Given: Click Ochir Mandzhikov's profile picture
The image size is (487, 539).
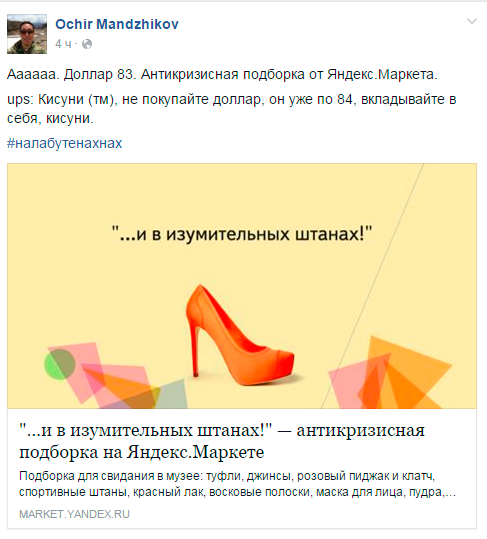Looking at the screenshot, I should tap(27, 34).
